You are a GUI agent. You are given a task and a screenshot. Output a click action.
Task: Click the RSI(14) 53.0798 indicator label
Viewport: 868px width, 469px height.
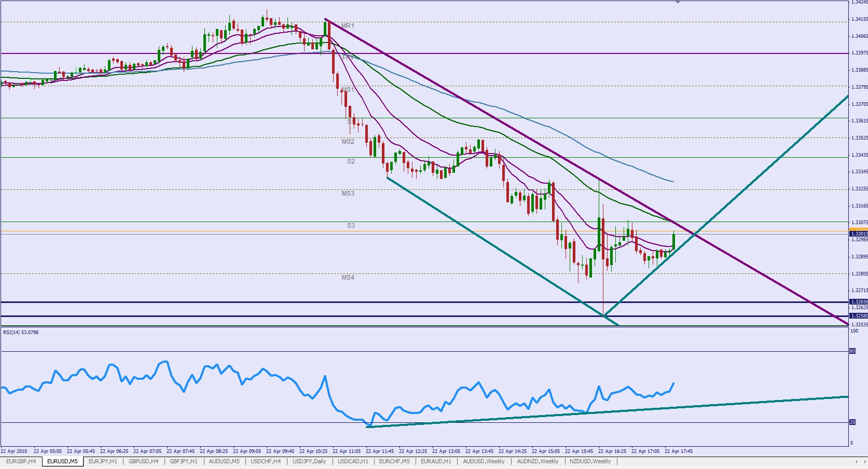pyautogui.click(x=21, y=332)
